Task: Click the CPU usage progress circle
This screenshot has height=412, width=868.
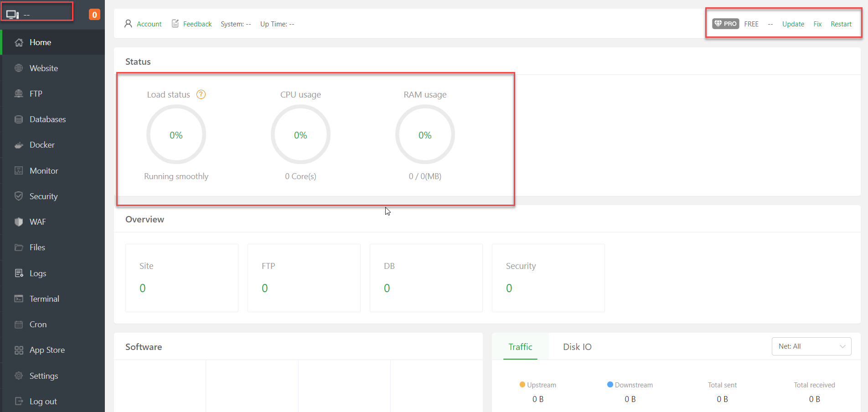Action: click(300, 134)
